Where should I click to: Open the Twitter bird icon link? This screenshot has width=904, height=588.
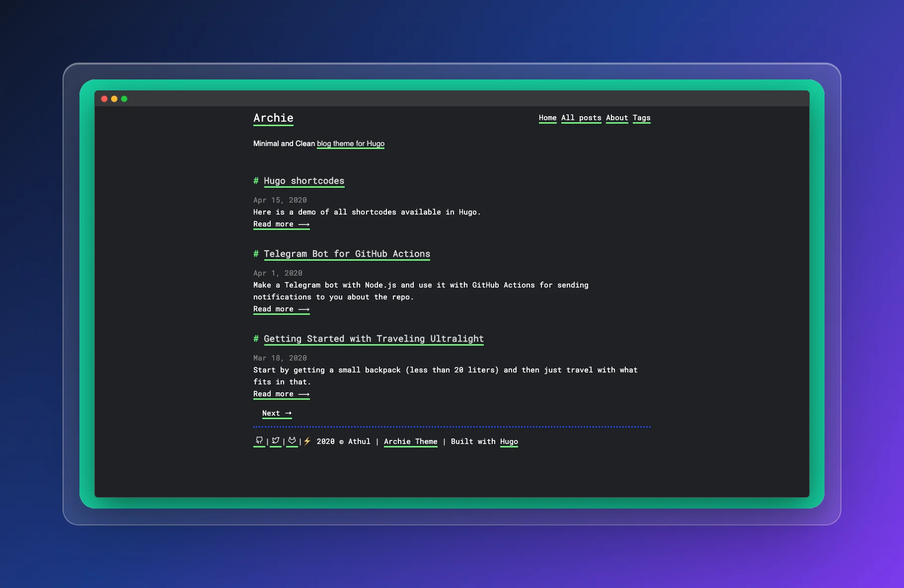(276, 441)
